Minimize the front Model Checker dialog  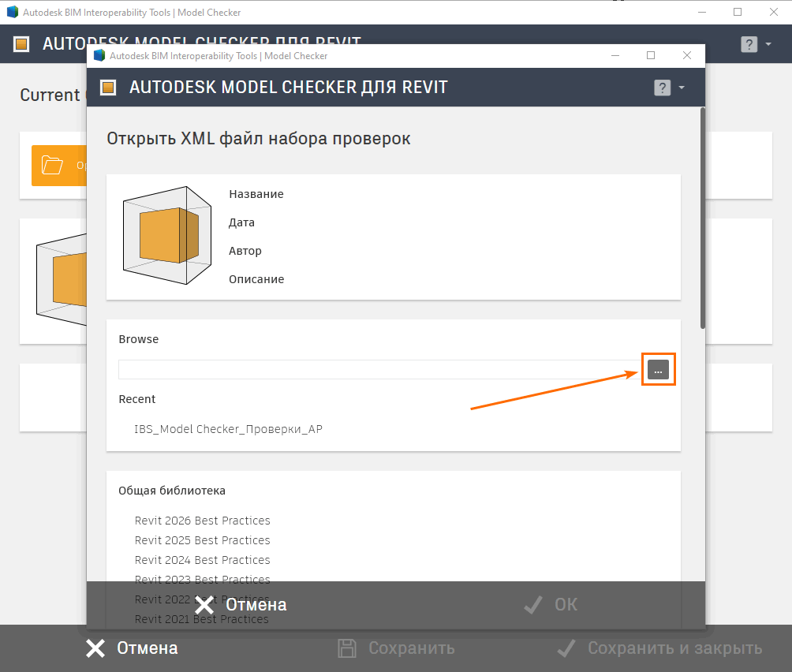pyautogui.click(x=615, y=55)
